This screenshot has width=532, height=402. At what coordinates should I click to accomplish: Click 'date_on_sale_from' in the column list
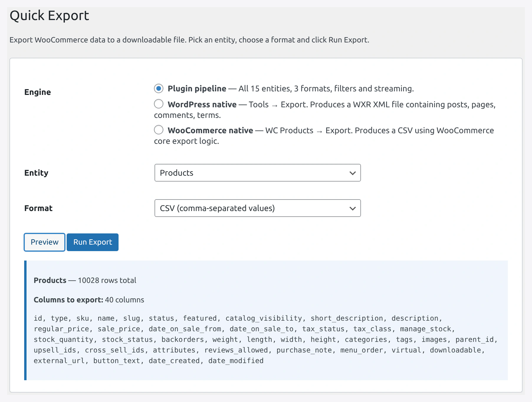[185, 329]
